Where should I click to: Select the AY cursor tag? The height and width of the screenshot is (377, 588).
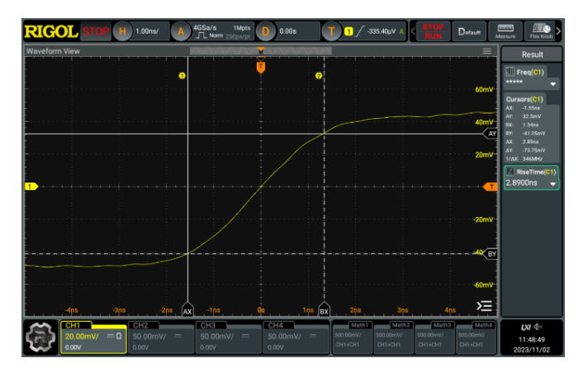pyautogui.click(x=491, y=134)
